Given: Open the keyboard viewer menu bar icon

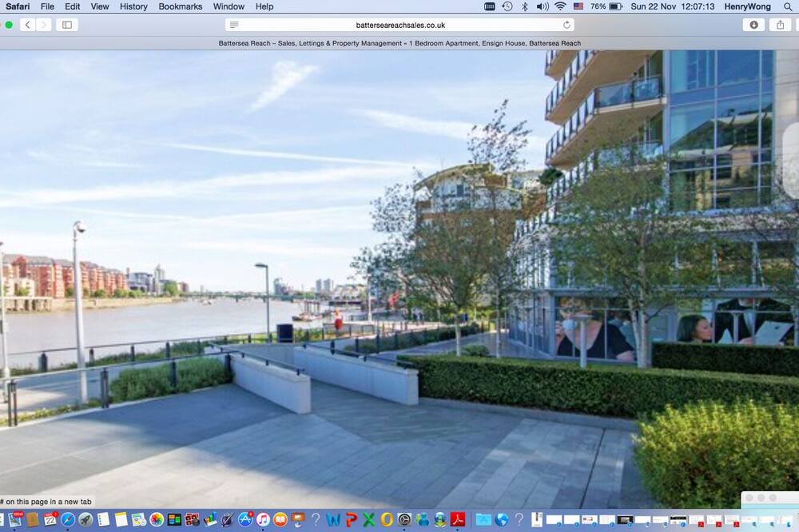Looking at the screenshot, I should point(490,6).
